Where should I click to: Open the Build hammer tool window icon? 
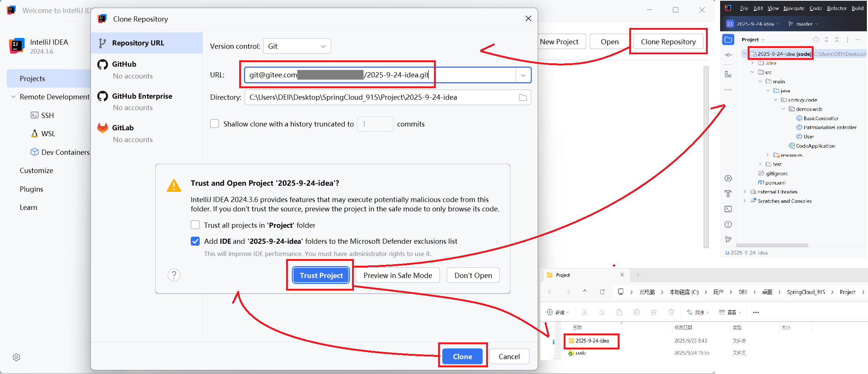tap(728, 194)
